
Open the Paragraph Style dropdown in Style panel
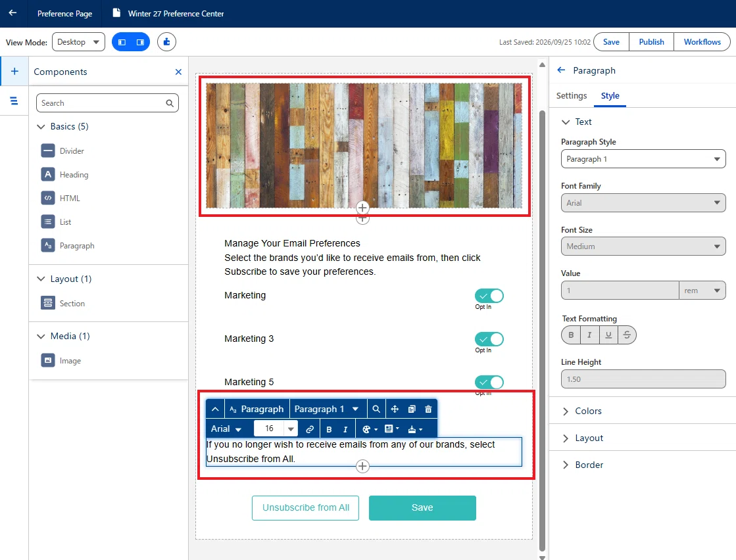[643, 159]
